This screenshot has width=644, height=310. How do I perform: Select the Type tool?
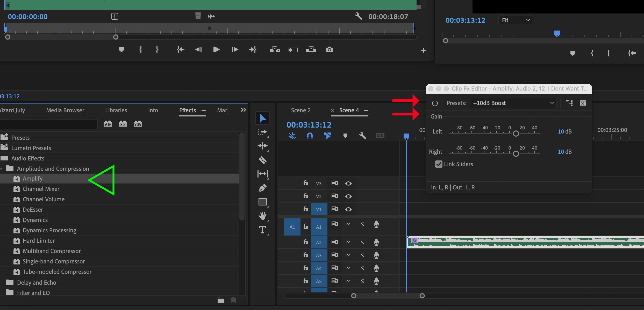[x=263, y=230]
